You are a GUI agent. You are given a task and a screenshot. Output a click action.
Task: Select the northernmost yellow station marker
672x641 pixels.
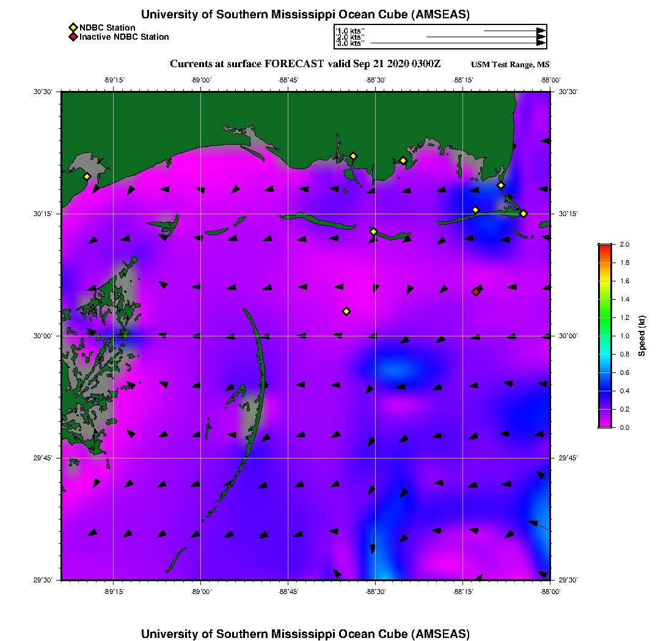coord(353,156)
